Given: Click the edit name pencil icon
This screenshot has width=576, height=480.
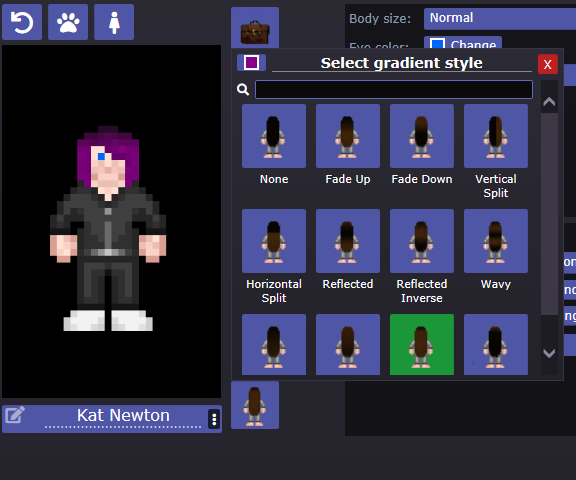Looking at the screenshot, I should coord(15,415).
